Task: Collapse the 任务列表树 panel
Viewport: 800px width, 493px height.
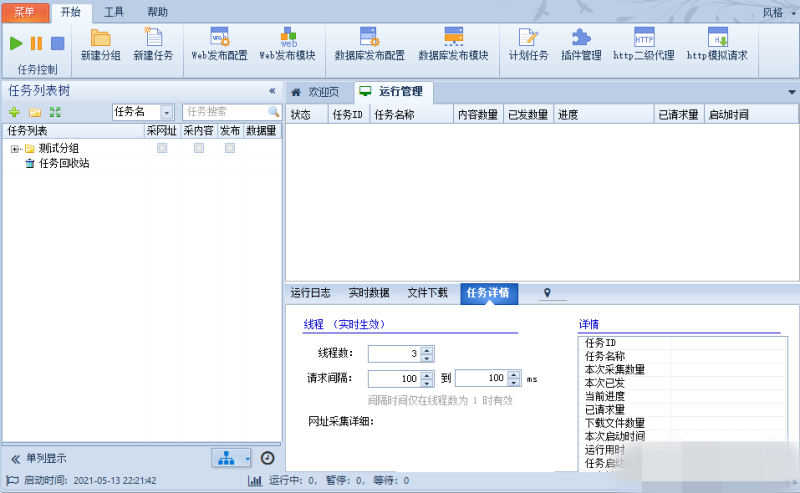Action: [272, 90]
